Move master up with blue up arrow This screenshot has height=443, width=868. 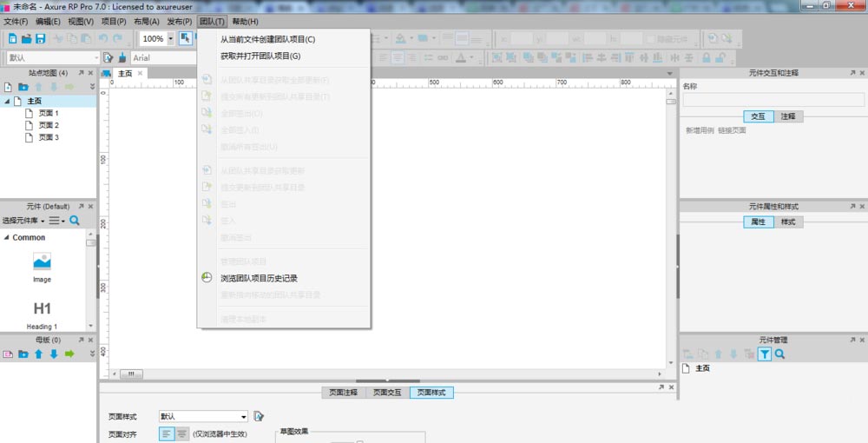pos(39,354)
